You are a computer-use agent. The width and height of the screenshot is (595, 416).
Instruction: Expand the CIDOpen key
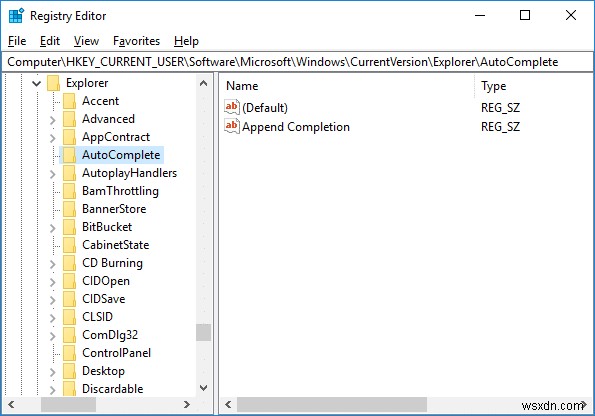[53, 282]
